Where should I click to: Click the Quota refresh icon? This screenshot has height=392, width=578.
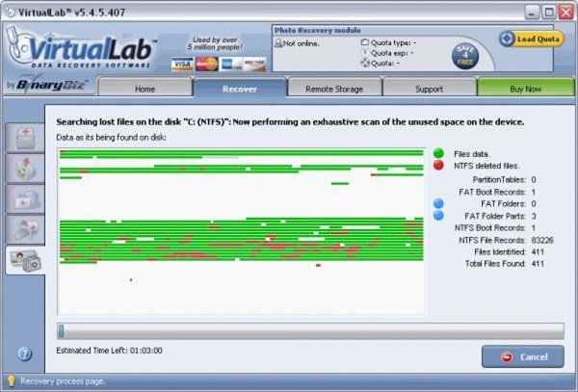click(364, 63)
